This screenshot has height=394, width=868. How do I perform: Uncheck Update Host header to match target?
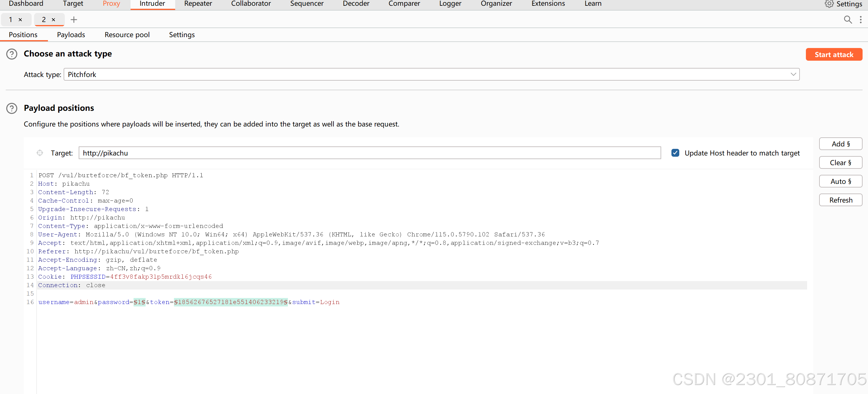tap(675, 153)
